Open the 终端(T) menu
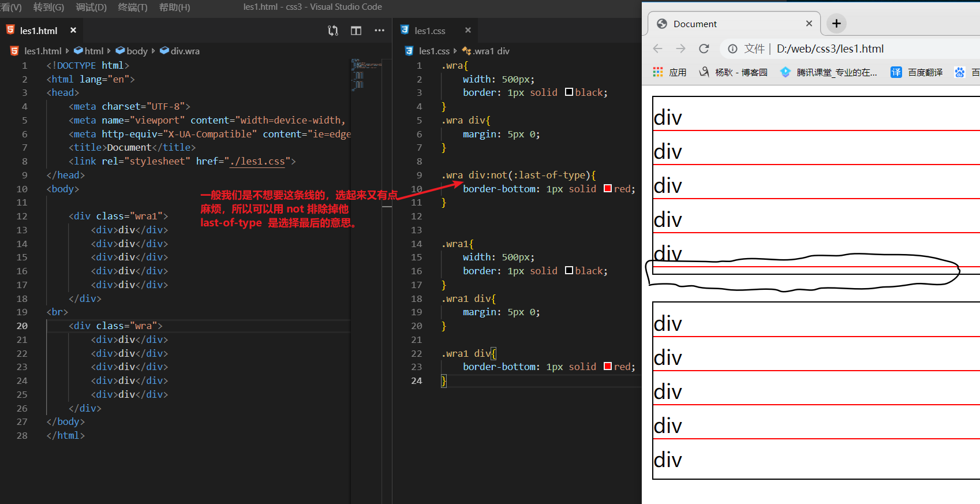The height and width of the screenshot is (504, 980). 133,8
